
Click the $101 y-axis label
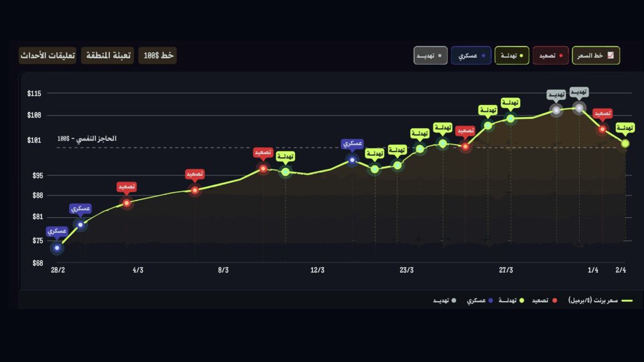pos(34,140)
